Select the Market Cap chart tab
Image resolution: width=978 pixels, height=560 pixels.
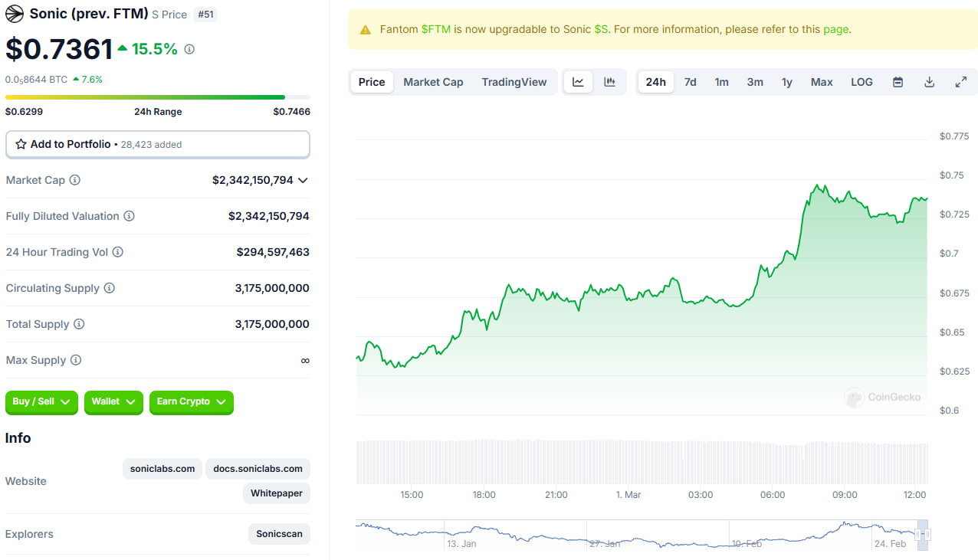point(433,82)
